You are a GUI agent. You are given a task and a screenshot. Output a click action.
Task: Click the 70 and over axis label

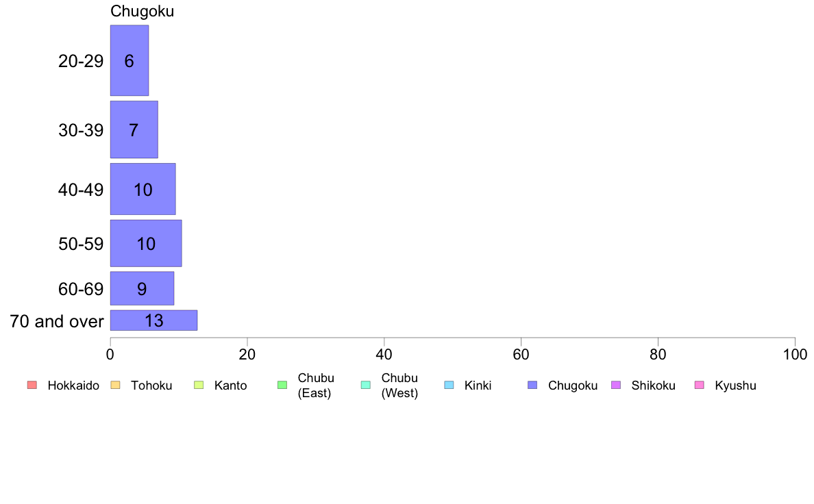click(57, 321)
